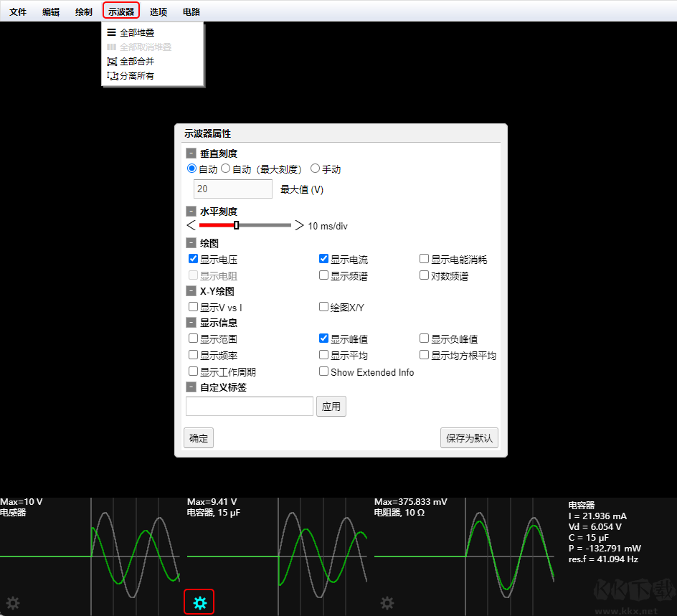
Task: Collapse the 垂直刻度 section
Action: 191,152
